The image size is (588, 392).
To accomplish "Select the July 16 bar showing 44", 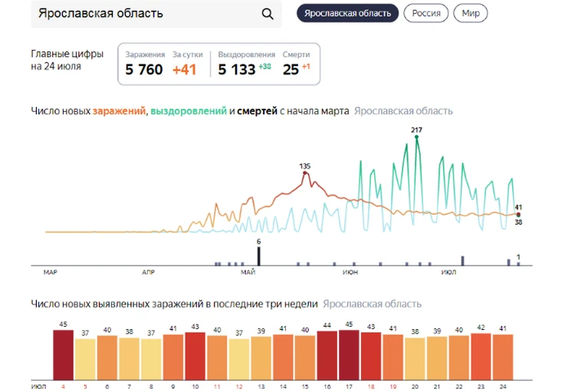I will coord(327,356).
